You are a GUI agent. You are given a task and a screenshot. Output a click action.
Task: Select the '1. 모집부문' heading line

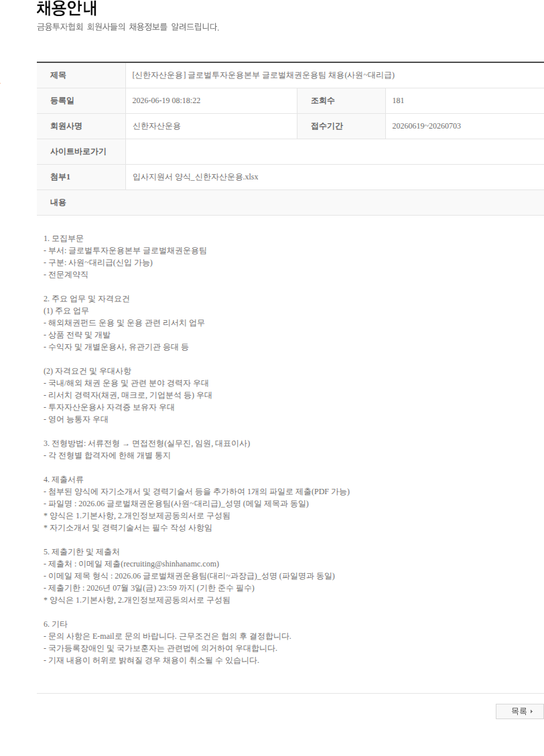pos(63,238)
